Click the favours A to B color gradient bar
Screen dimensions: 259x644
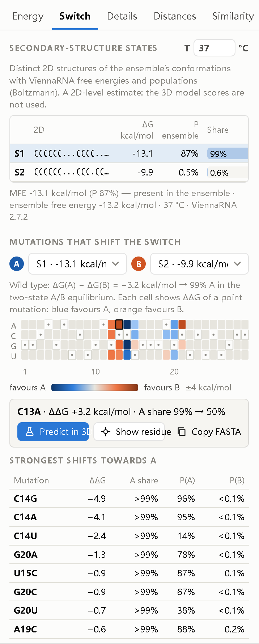coord(95,387)
